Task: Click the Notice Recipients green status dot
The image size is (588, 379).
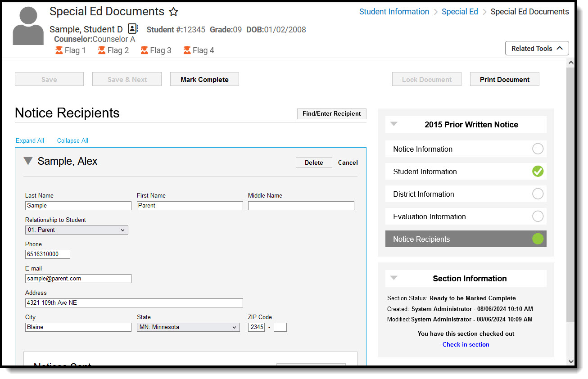Action: coord(538,239)
